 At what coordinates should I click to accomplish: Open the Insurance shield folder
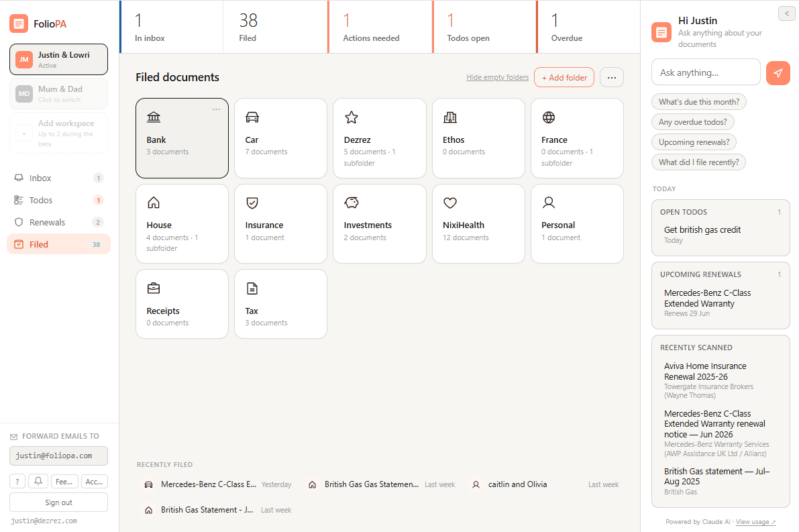(281, 223)
